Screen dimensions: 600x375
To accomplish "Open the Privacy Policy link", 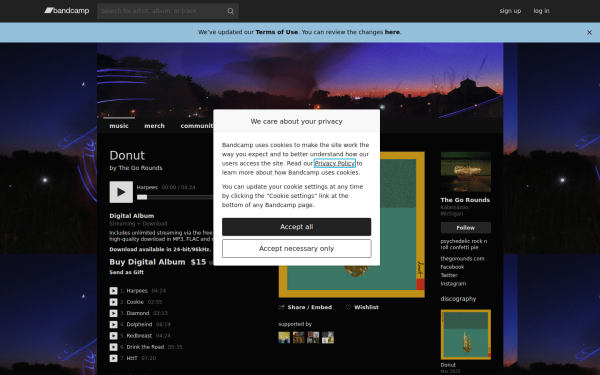I will pos(334,163).
